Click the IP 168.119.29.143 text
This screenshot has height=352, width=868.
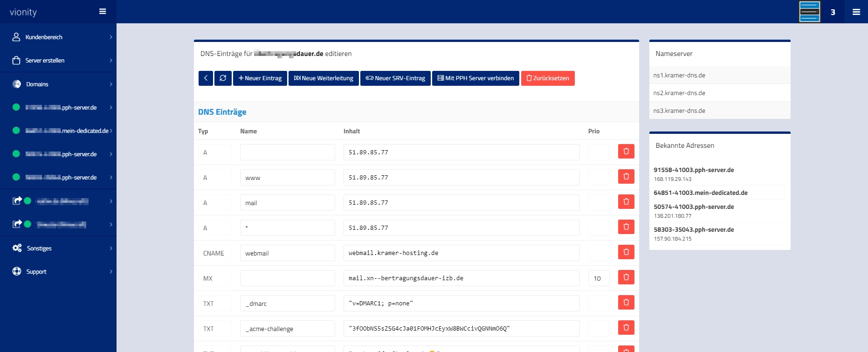point(673,179)
